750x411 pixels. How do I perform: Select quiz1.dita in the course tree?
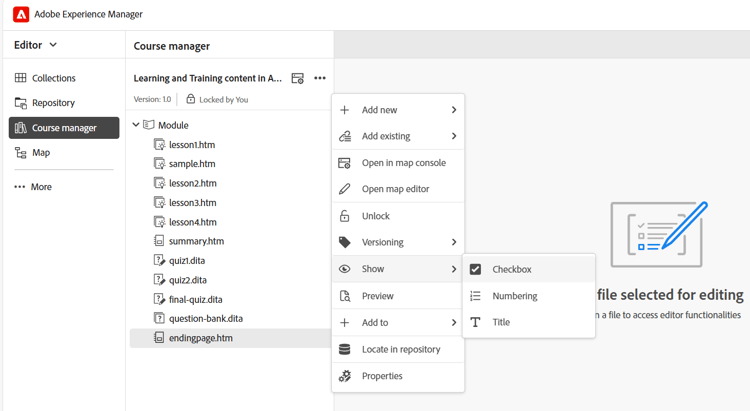(x=187, y=261)
